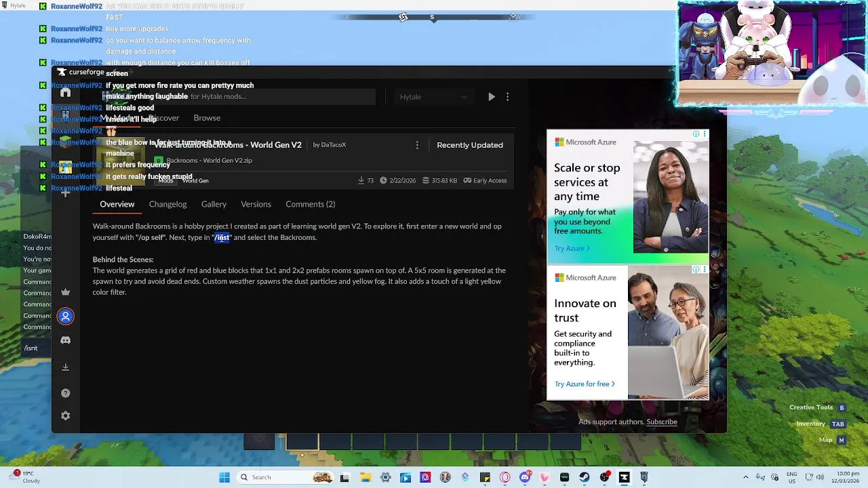Open the Discord icon in CurseForge sidebar

pos(66,340)
